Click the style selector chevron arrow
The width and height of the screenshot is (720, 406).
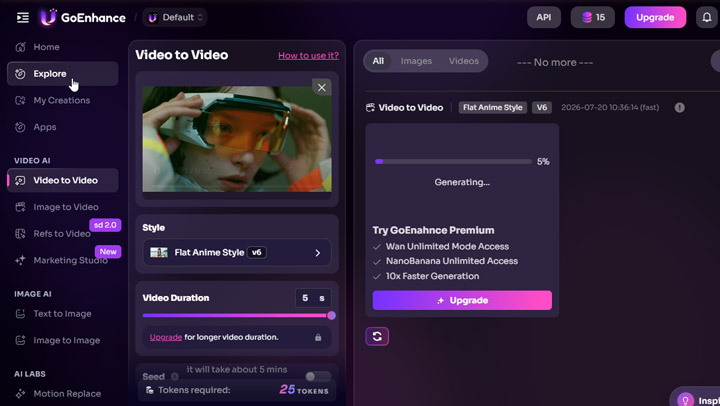pyautogui.click(x=318, y=253)
